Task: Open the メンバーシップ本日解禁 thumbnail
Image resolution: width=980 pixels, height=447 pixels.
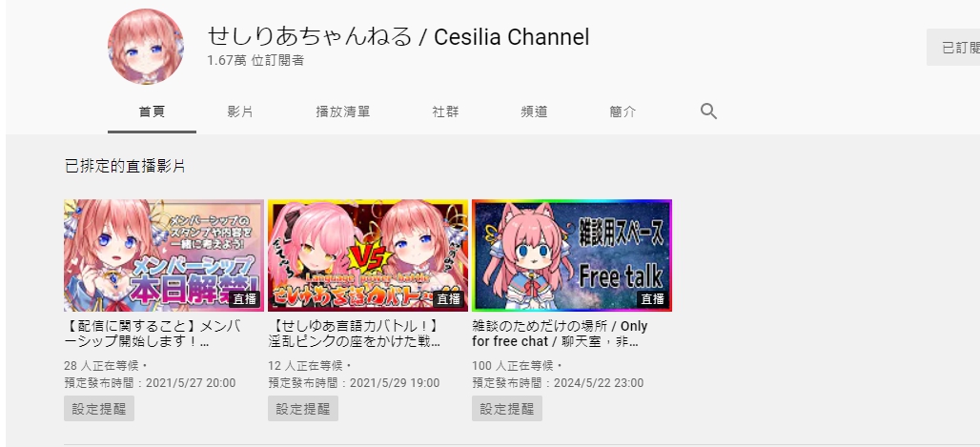Action: point(164,255)
